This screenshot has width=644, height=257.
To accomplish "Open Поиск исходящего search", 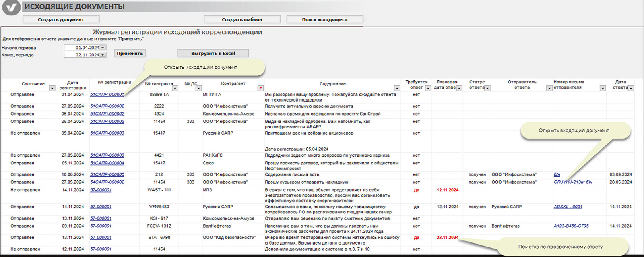I will [x=324, y=19].
